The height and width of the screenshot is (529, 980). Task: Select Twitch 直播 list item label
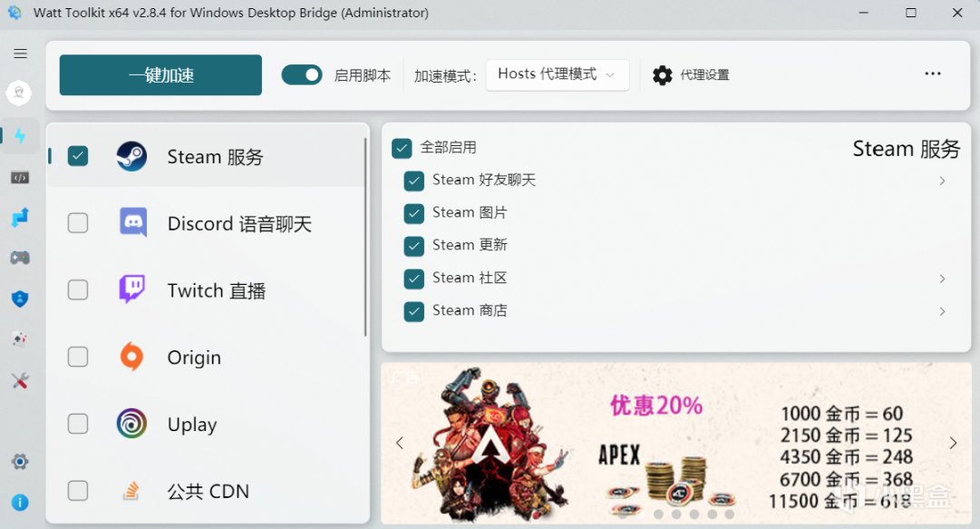pos(217,290)
